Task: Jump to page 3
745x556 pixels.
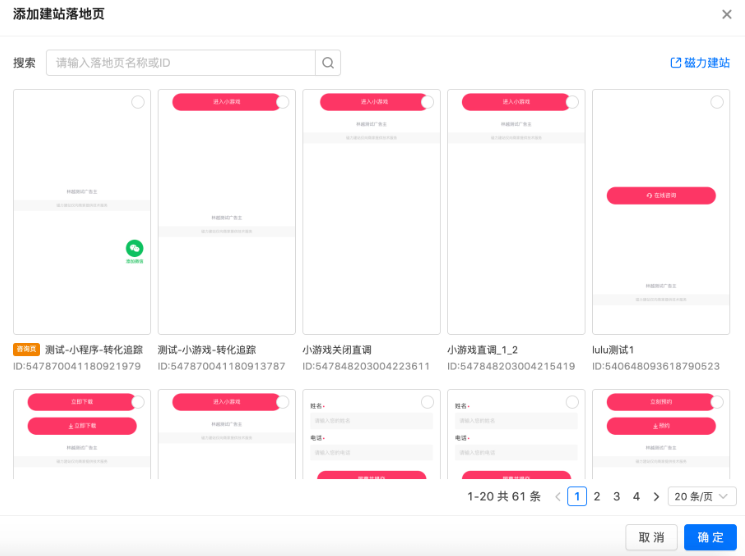Action: 616,497
